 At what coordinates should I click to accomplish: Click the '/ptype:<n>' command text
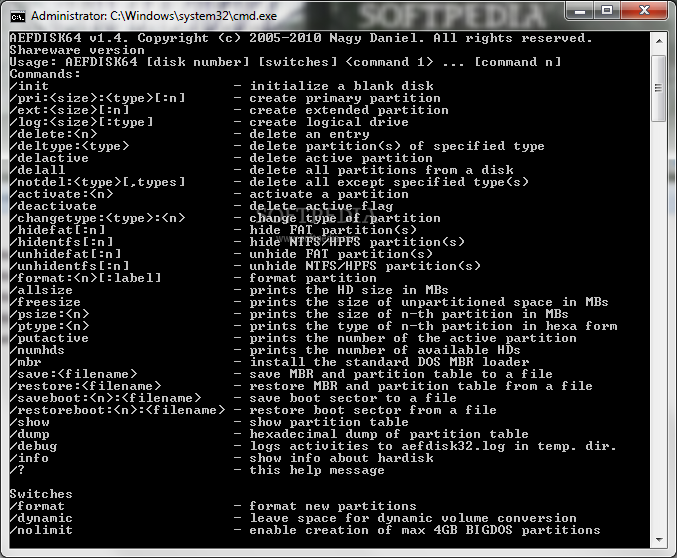[49, 326]
